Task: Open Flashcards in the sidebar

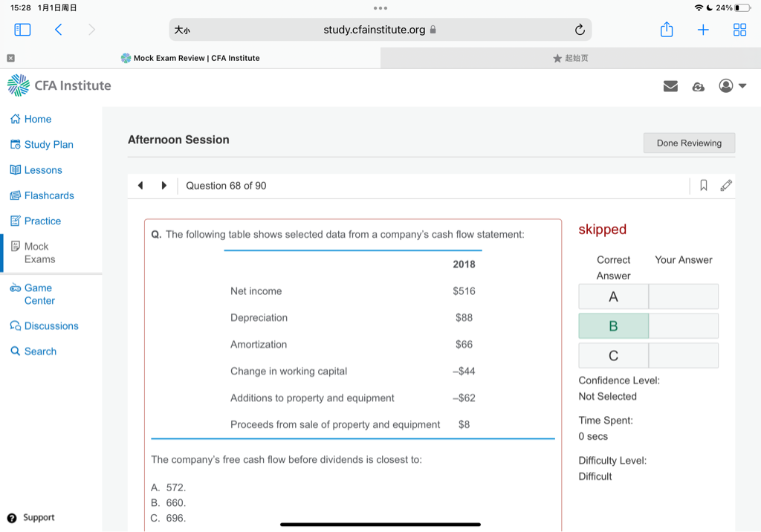Action: (42, 195)
